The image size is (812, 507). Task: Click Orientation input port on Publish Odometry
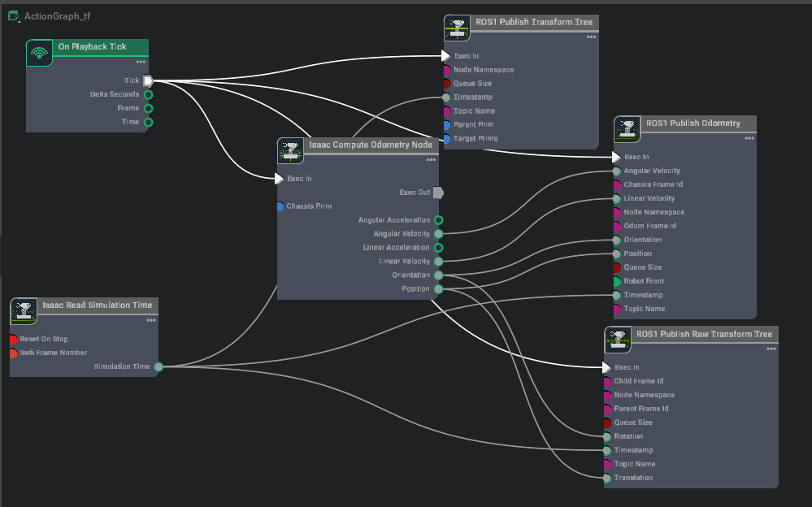[616, 240]
